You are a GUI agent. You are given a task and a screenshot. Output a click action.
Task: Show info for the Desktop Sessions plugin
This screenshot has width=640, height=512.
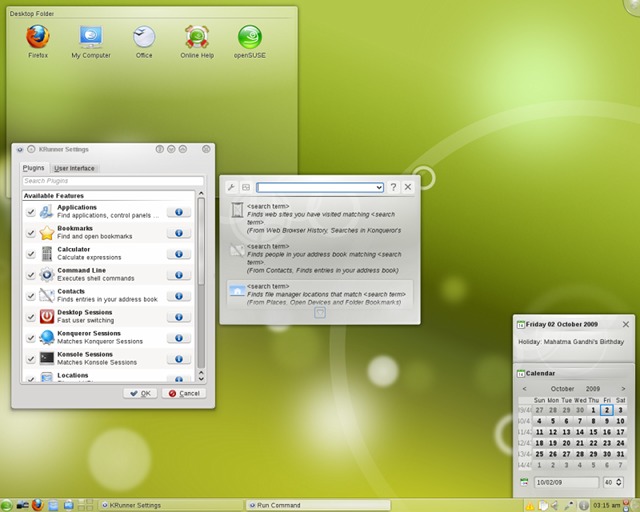179,317
